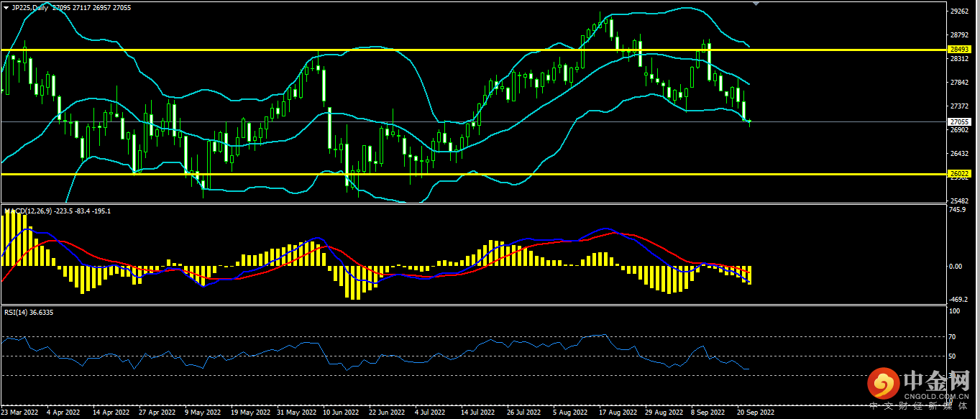Click the 中金网 watermark text

[936, 379]
